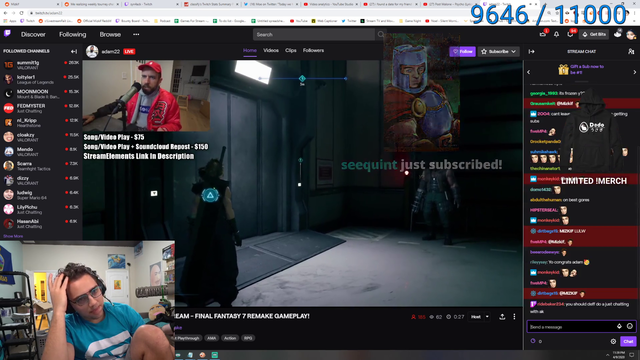
Task: Open FEDMYSTER channel in sidebar
Action: pyautogui.click(x=41, y=108)
